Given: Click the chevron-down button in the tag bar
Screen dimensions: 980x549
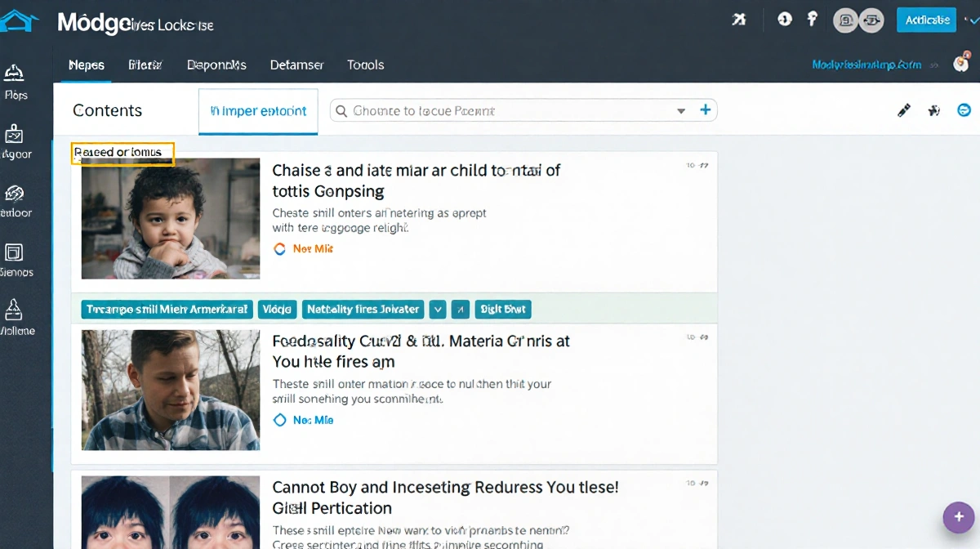Looking at the screenshot, I should click(x=438, y=310).
